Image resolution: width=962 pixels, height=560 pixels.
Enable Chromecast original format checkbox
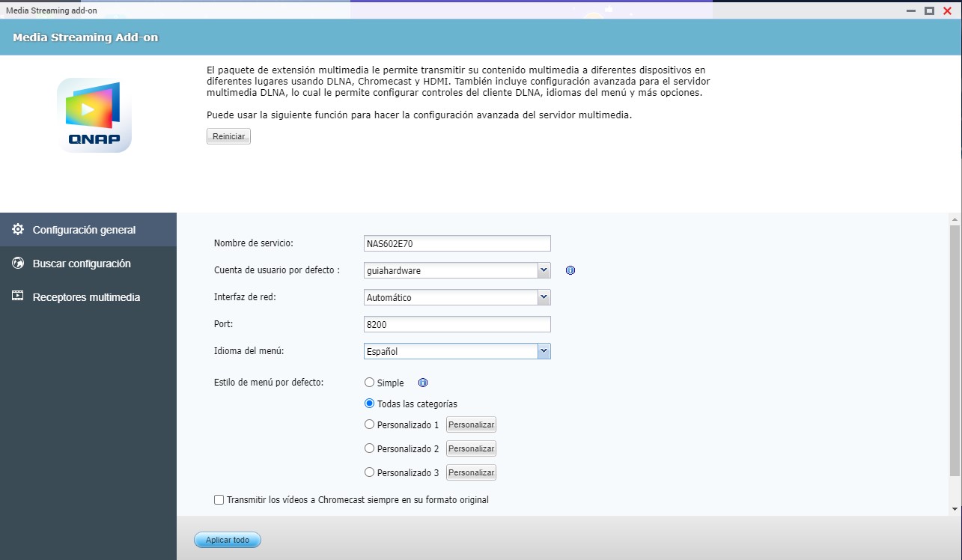219,499
